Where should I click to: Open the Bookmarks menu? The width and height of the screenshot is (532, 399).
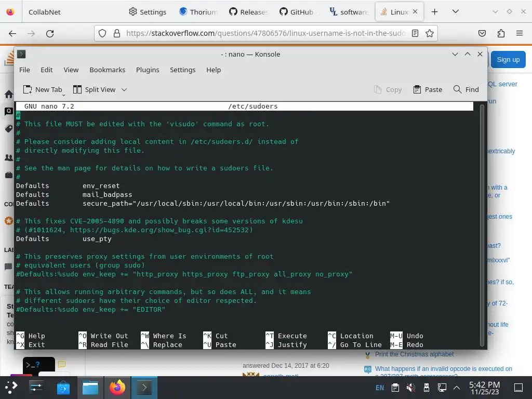click(x=107, y=70)
